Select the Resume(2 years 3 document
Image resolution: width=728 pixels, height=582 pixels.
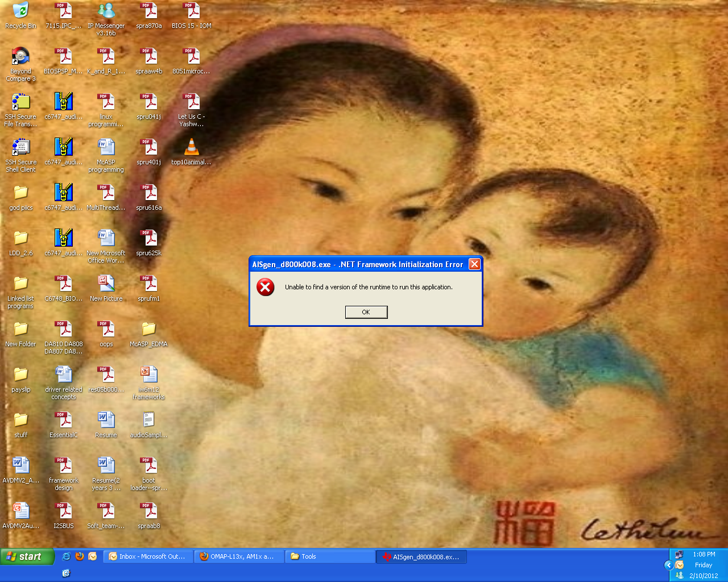coord(106,473)
